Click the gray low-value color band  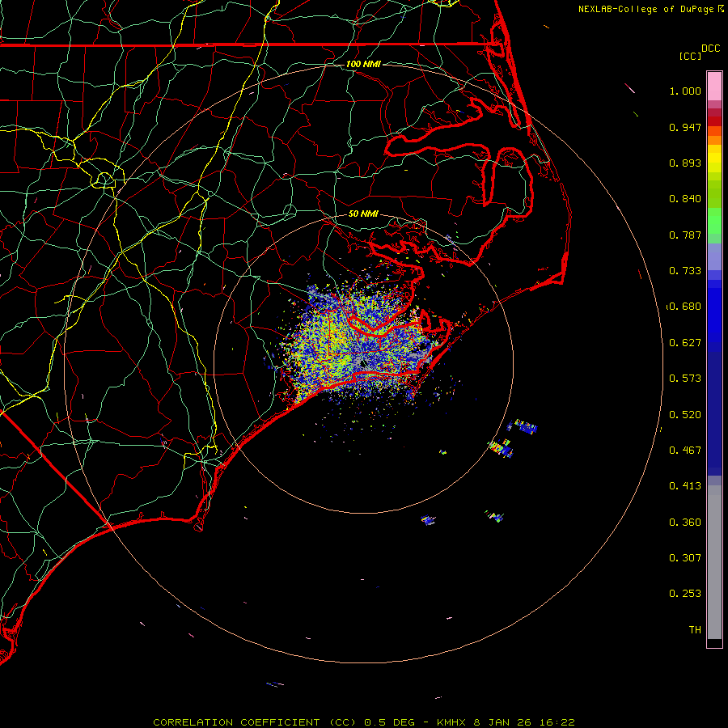[714, 562]
